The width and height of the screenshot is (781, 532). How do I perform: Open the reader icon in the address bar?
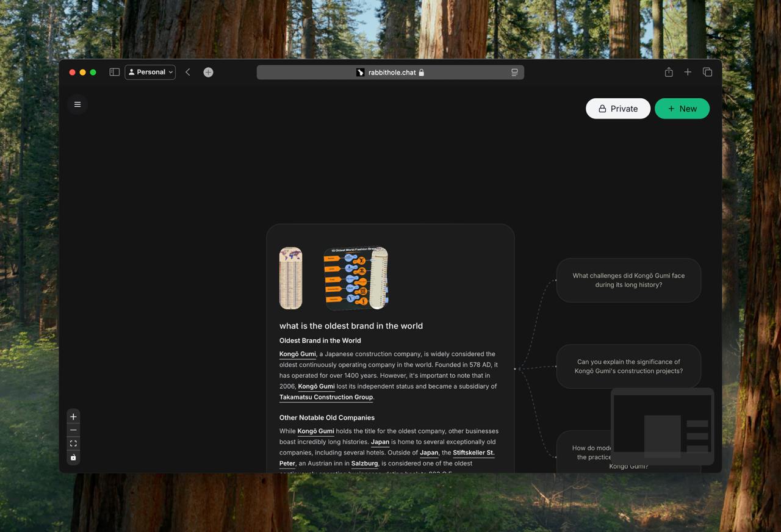pyautogui.click(x=514, y=73)
